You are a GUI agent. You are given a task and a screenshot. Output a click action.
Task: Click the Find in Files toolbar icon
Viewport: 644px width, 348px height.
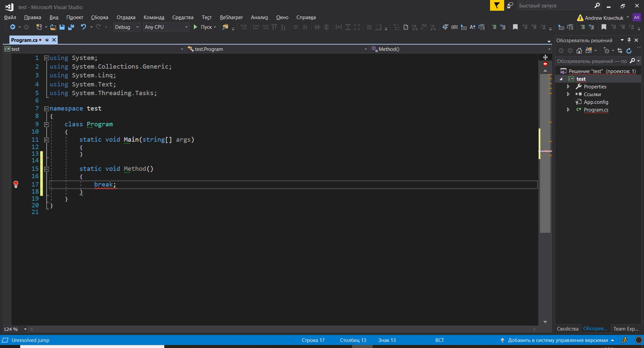click(225, 27)
